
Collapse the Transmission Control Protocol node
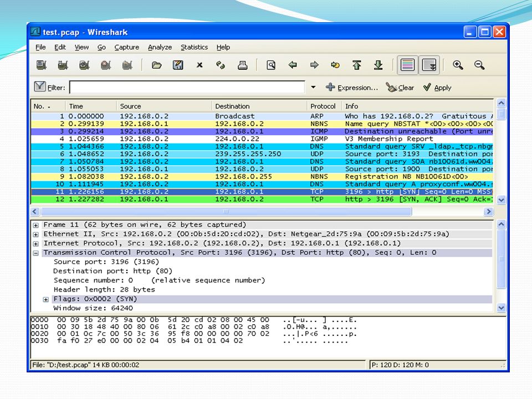(x=35, y=253)
